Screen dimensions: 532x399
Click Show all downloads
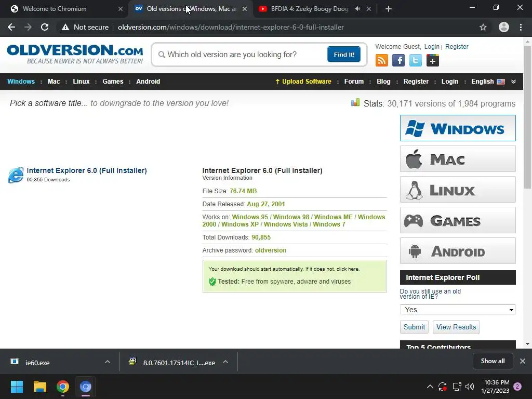(x=493, y=361)
